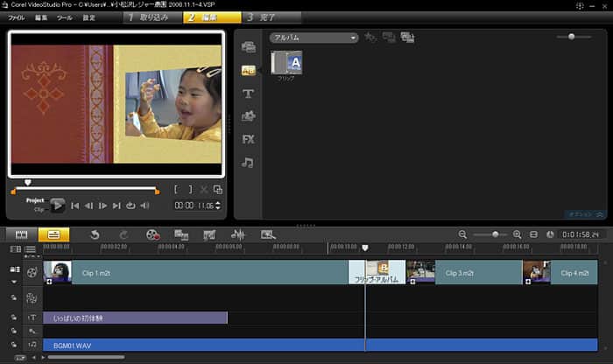Screen dimensions: 613x364
Task: Toggle ripple editing lock on music track
Action: (14, 345)
